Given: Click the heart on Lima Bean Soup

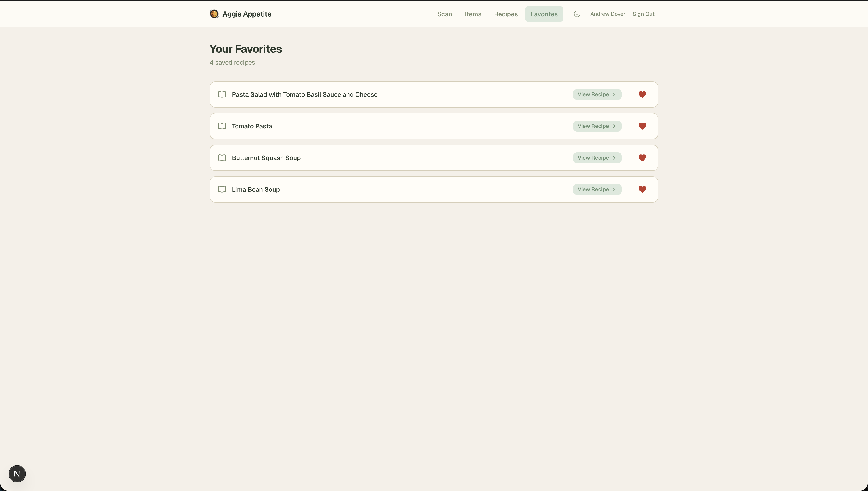Looking at the screenshot, I should 642,189.
